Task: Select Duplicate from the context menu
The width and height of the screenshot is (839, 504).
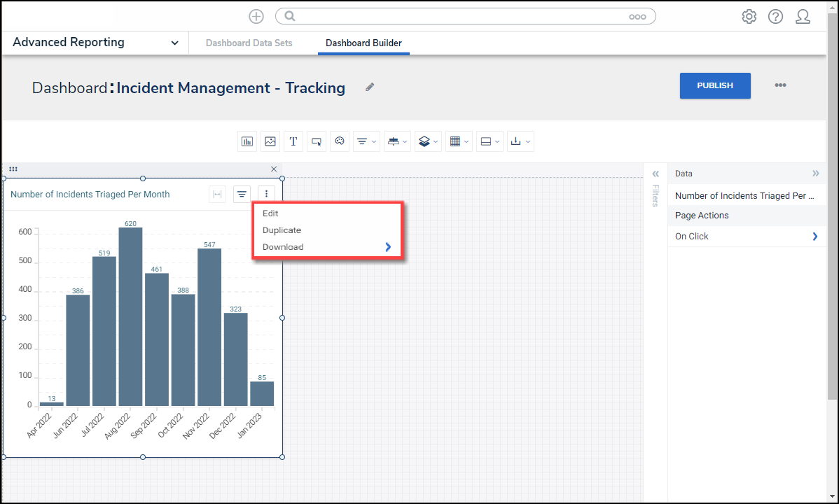Action: click(282, 230)
